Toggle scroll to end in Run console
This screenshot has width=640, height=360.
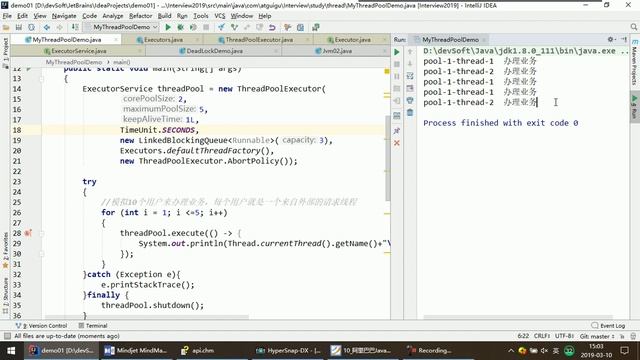coord(410,88)
